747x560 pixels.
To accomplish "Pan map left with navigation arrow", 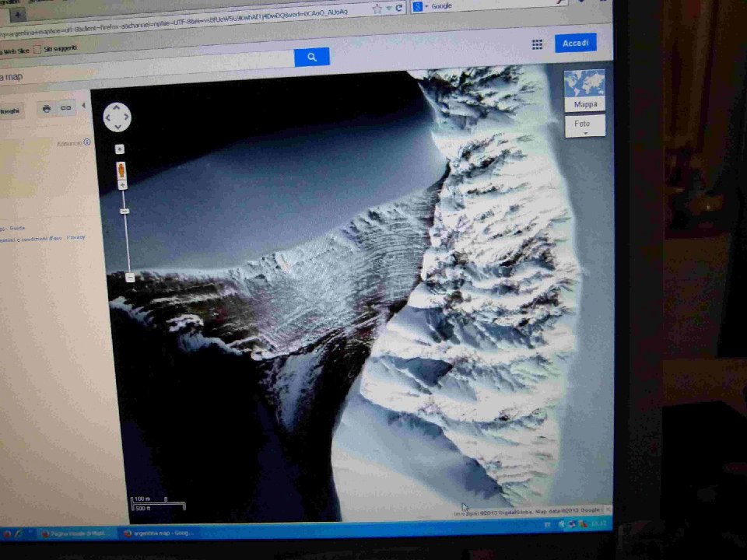I will (108, 117).
